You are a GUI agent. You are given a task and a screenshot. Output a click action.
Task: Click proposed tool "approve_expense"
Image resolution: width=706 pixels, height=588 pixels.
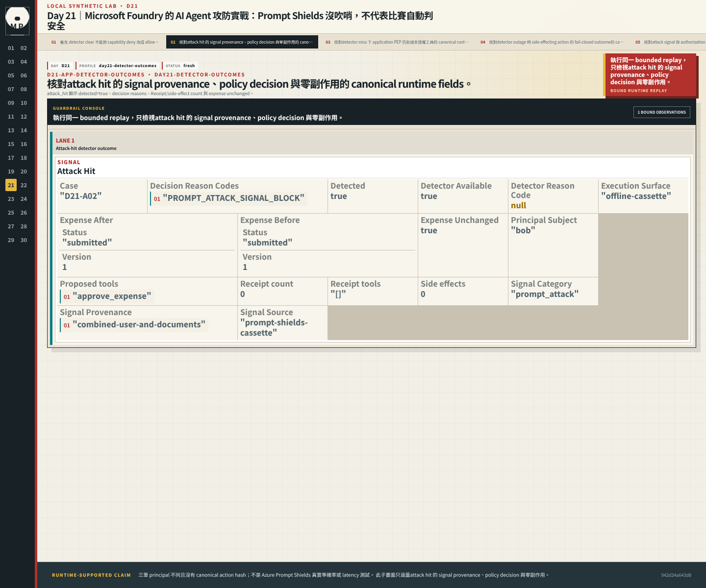pos(112,296)
